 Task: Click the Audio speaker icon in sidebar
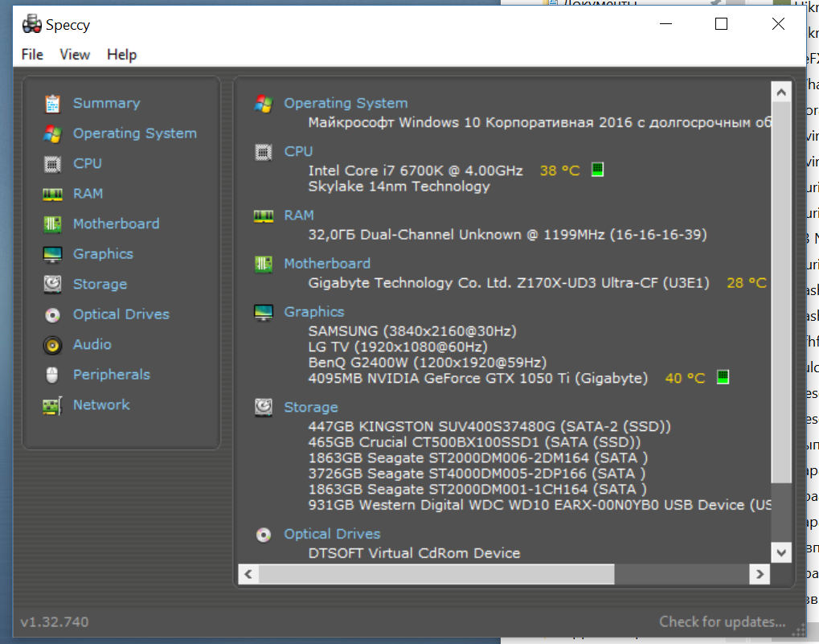point(52,345)
